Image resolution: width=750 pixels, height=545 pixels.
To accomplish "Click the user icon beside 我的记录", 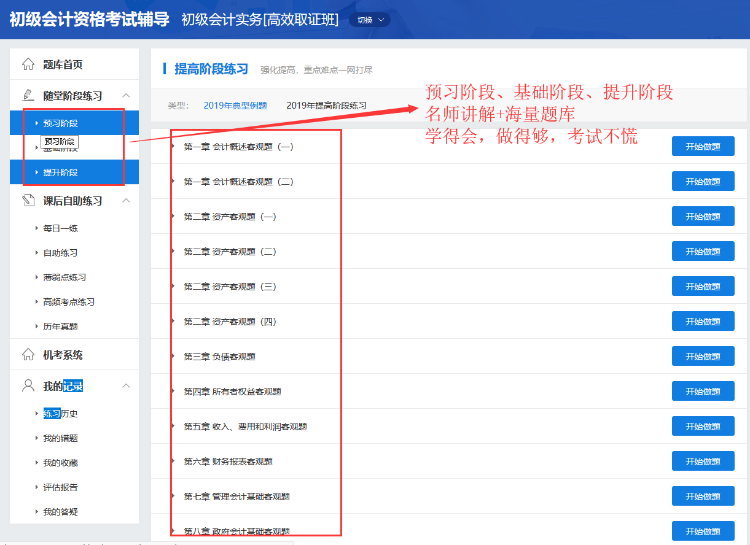I will [x=28, y=386].
